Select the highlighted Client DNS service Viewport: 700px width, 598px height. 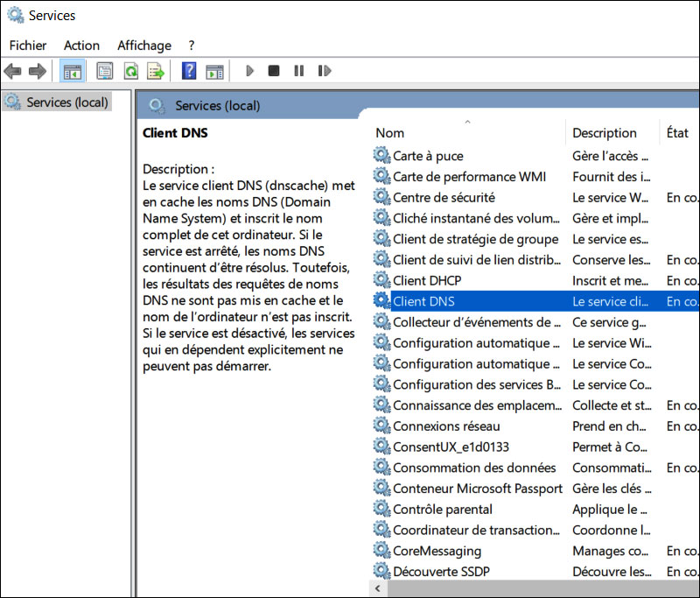(x=423, y=301)
